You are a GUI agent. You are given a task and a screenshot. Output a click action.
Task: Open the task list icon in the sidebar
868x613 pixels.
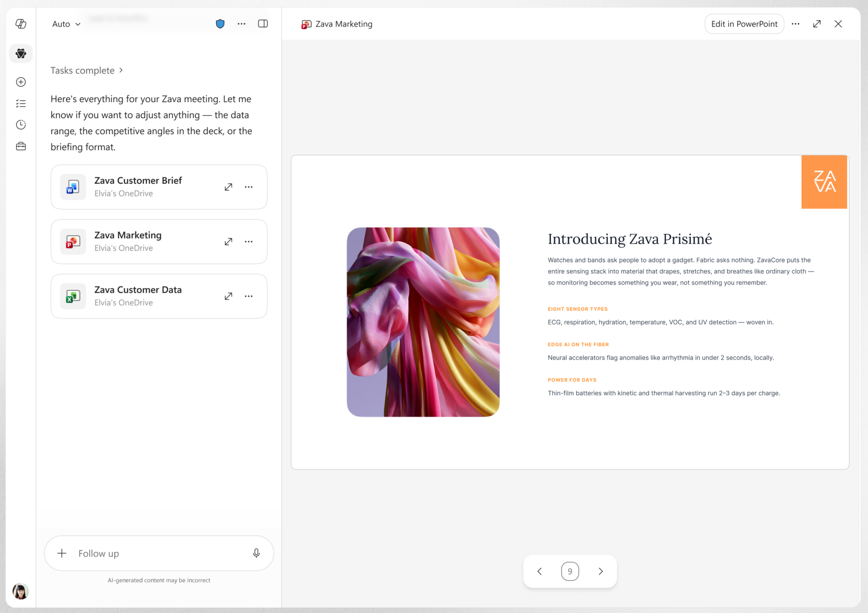(x=21, y=103)
